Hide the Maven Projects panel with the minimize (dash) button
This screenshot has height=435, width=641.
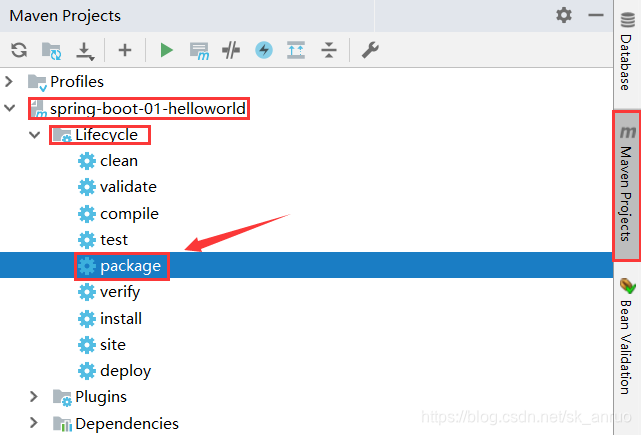pyautogui.click(x=596, y=15)
